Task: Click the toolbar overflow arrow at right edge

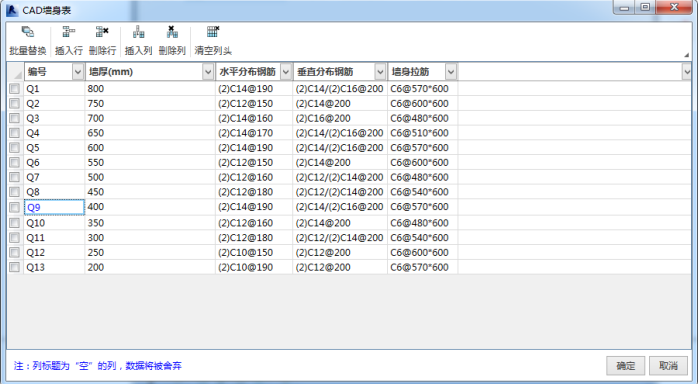Action: coord(687,55)
